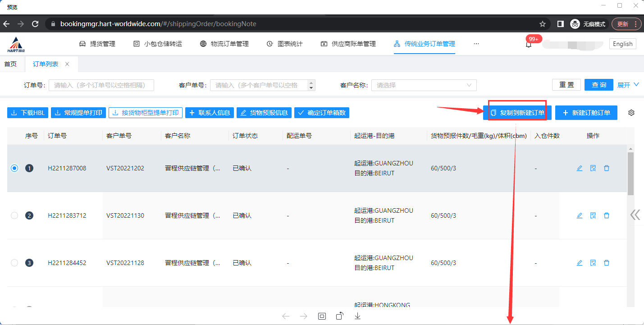Open the 客户名称 dropdown selector
Screen dimensions: 644x325
pyautogui.click(x=424, y=85)
